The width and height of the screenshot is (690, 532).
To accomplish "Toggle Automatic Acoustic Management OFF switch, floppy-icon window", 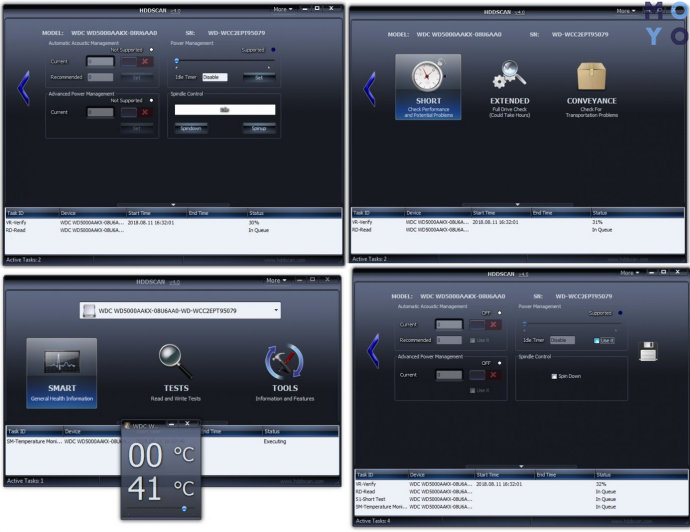I will point(485,325).
